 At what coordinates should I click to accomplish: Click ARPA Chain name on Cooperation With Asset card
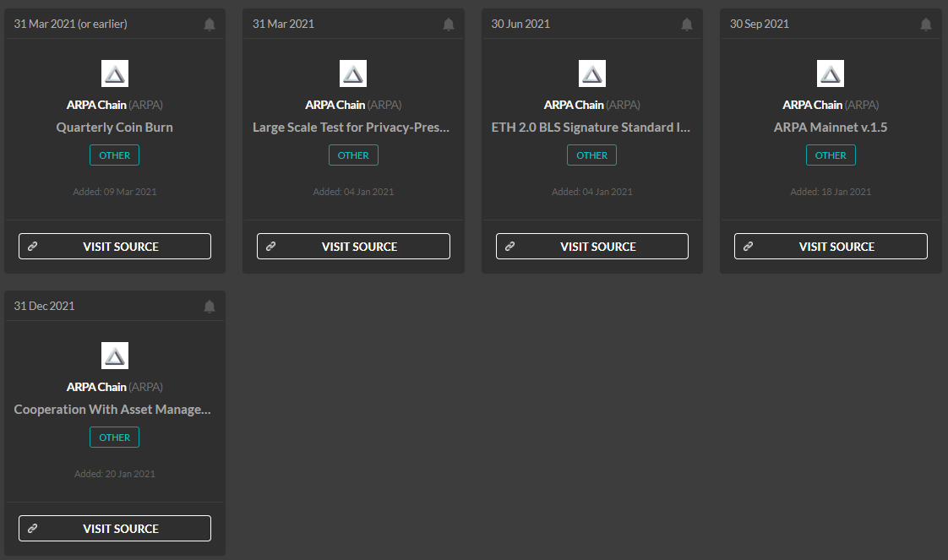point(96,387)
